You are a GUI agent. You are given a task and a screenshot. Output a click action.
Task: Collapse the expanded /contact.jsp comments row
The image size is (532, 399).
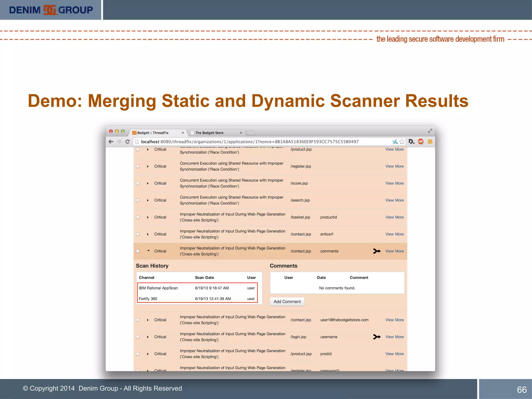click(x=148, y=251)
